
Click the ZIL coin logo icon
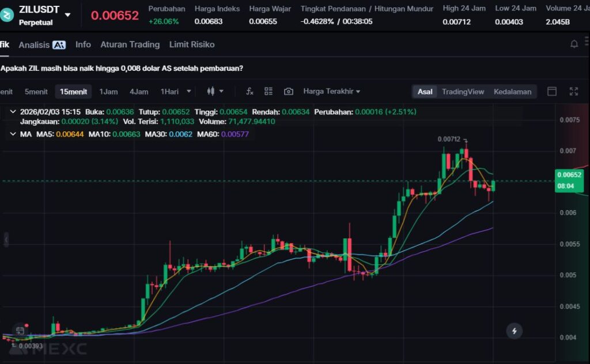click(7, 15)
